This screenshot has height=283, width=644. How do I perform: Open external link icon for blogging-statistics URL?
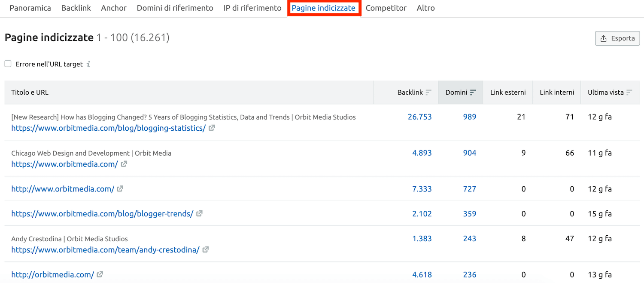point(212,128)
